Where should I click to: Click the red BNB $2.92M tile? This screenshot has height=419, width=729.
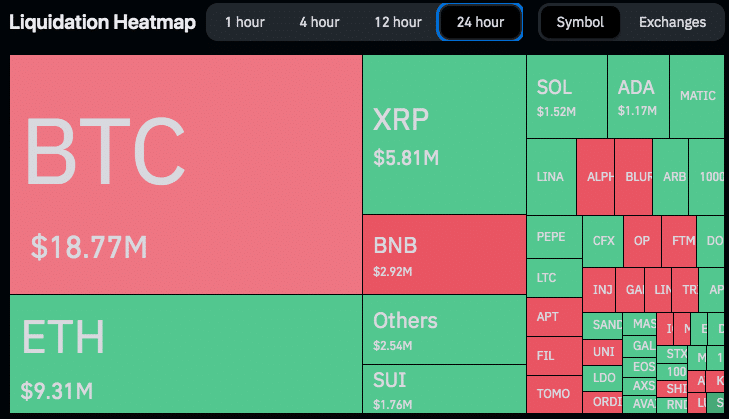[x=444, y=255]
